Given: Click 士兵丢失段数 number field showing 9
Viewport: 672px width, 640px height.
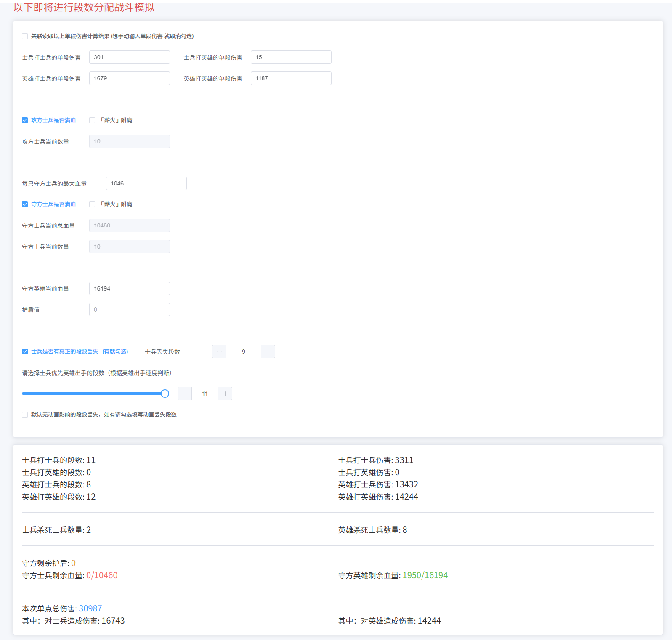Looking at the screenshot, I should (x=244, y=352).
